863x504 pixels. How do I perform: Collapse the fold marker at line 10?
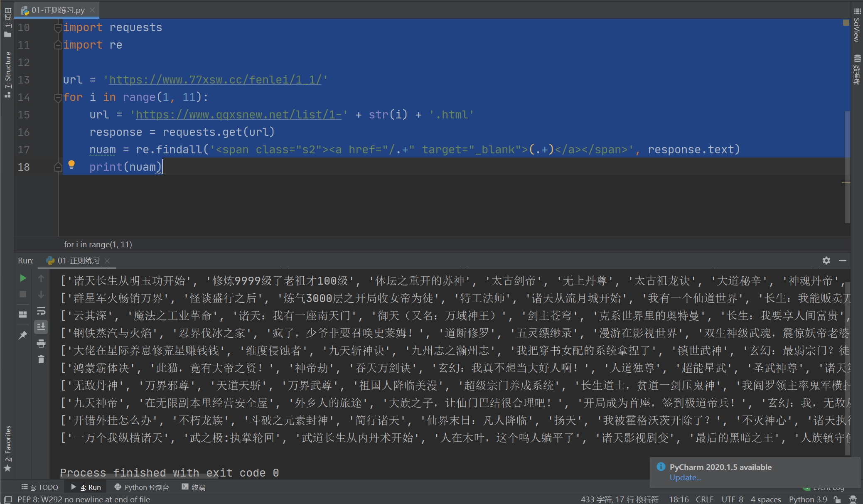pyautogui.click(x=58, y=28)
